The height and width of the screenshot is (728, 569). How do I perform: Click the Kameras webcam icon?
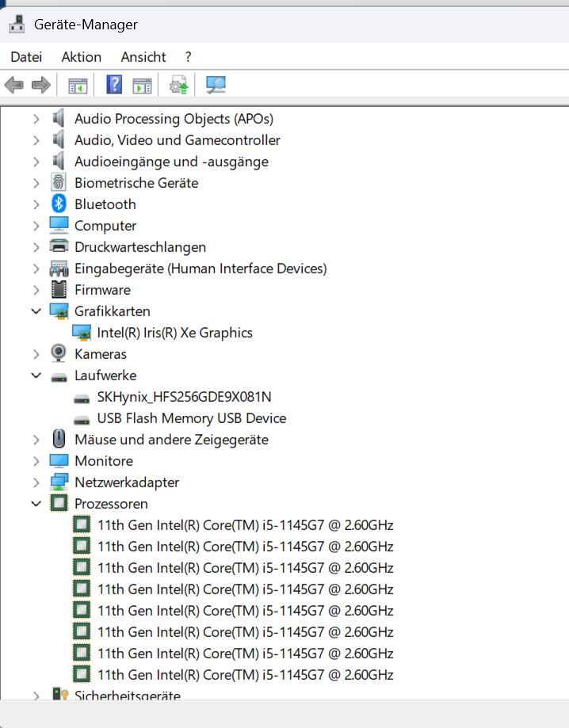pos(59,354)
